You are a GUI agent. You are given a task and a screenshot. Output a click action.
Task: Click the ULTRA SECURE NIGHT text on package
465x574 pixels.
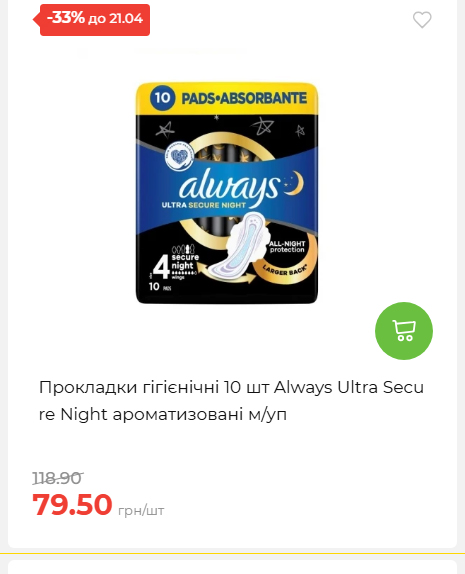click(x=204, y=205)
